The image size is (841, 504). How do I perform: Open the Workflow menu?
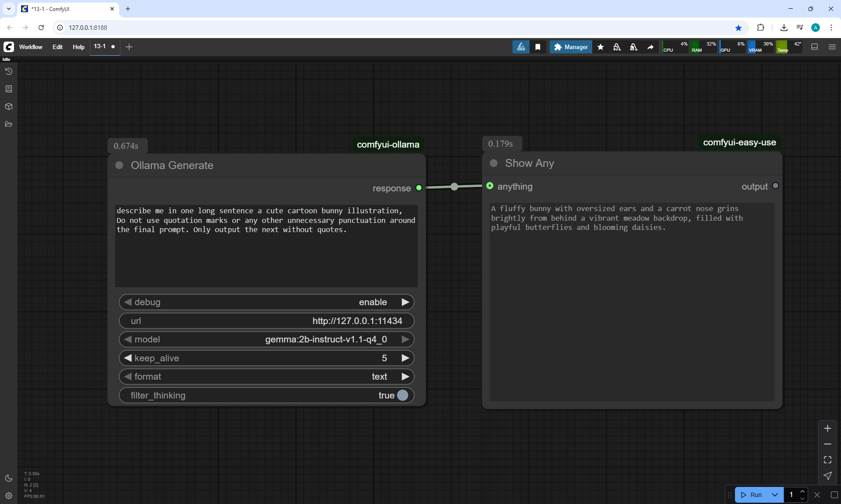click(31, 47)
